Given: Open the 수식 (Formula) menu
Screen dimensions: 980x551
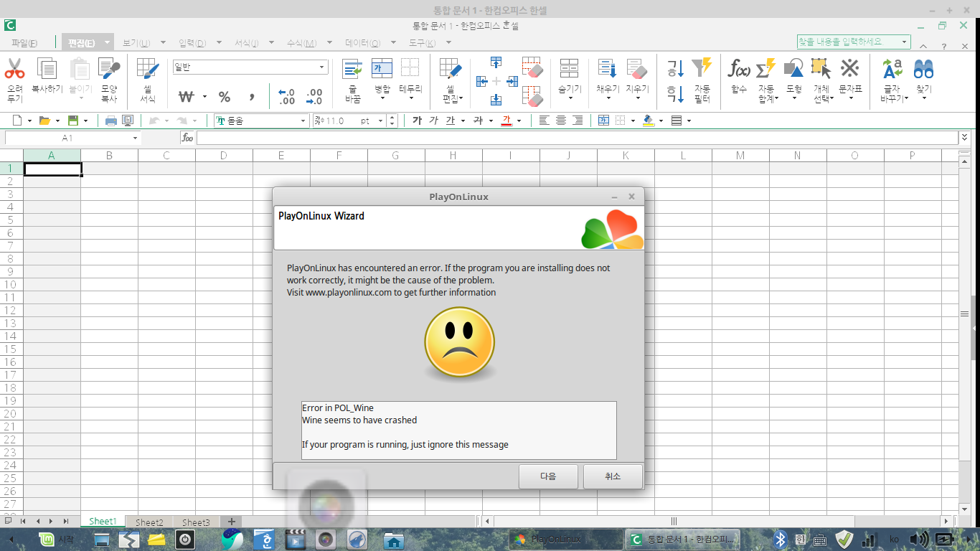Looking at the screenshot, I should pos(301,43).
